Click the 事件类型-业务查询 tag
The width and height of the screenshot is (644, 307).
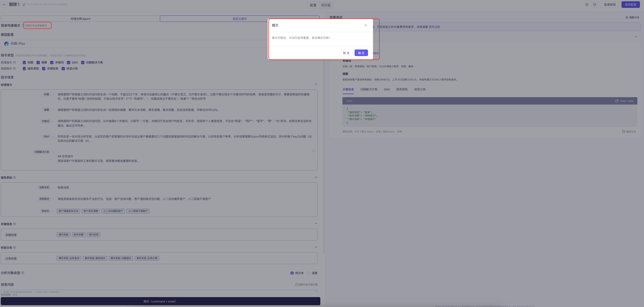coord(69,258)
